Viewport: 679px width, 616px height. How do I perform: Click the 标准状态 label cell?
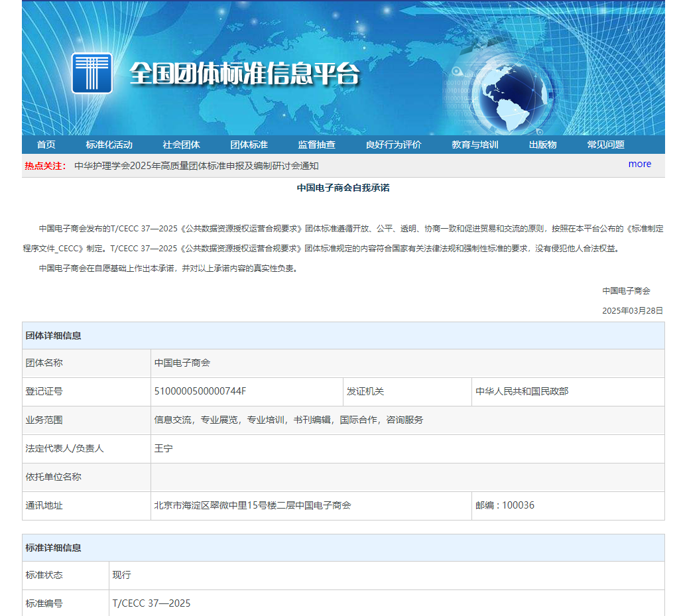click(66, 575)
